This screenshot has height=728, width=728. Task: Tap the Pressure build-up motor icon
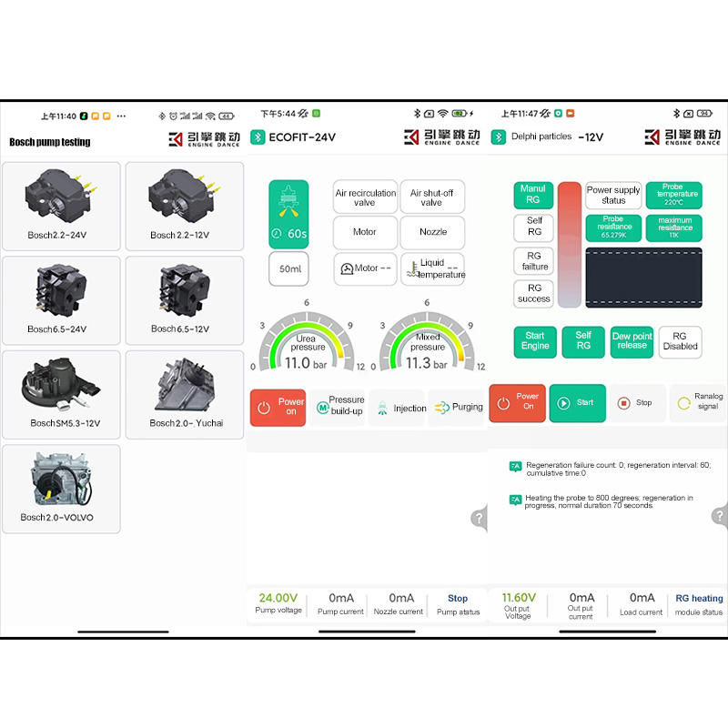(x=323, y=408)
